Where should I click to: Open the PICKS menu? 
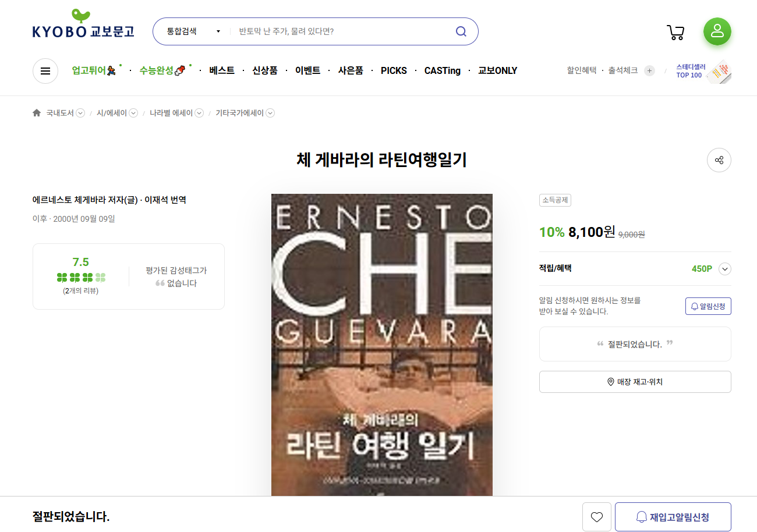tap(394, 70)
